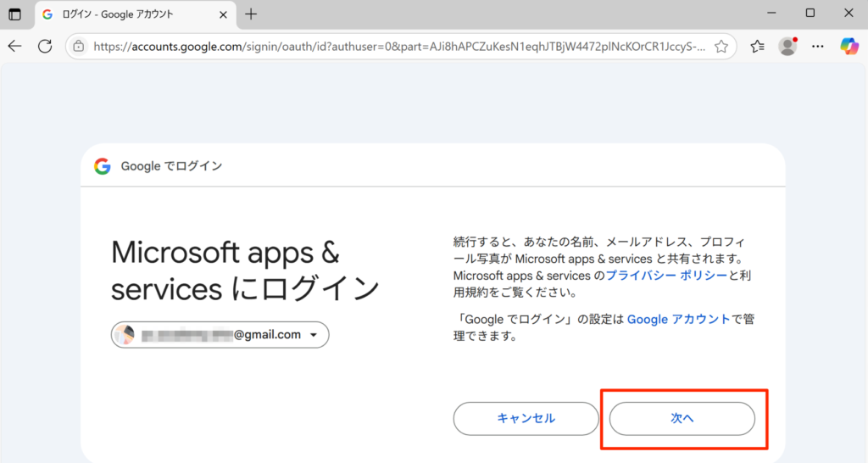Close the Google account login tab
The height and width of the screenshot is (463, 868).
click(223, 14)
